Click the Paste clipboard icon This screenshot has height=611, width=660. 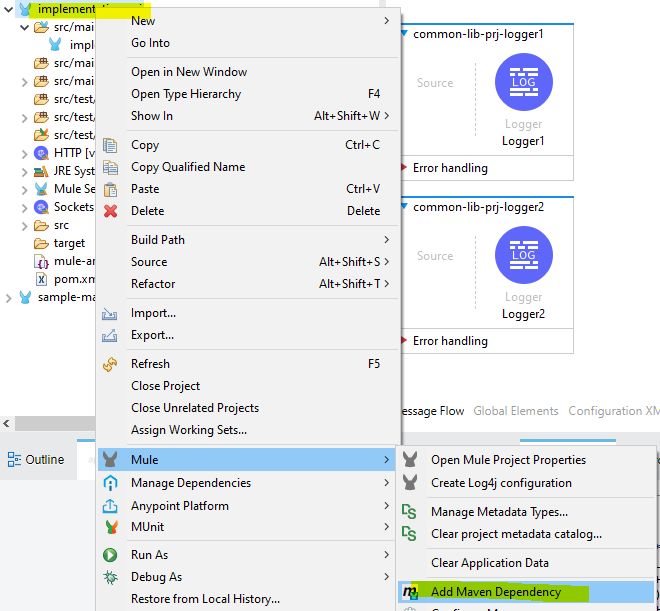point(110,189)
